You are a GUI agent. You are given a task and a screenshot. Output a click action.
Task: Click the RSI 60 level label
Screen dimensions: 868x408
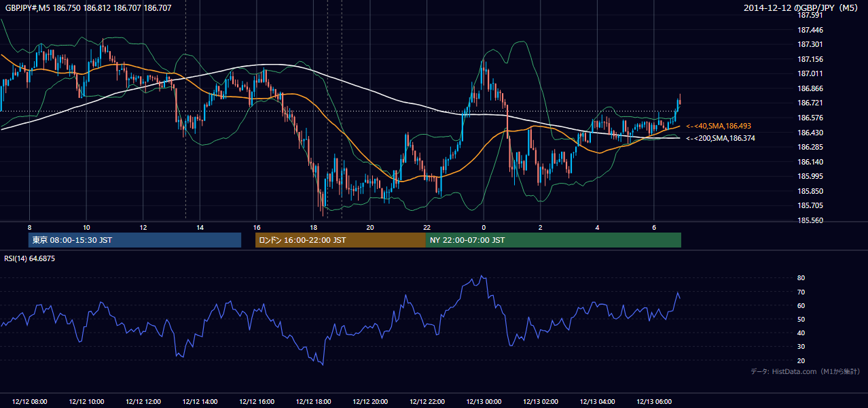801,305
